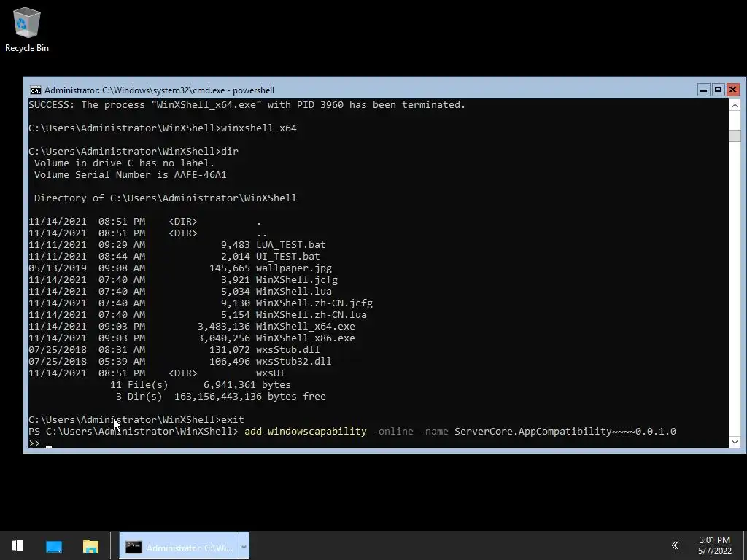This screenshot has height=560, width=747.
Task: Click the cmd window title bar icon
Action: coord(35,90)
